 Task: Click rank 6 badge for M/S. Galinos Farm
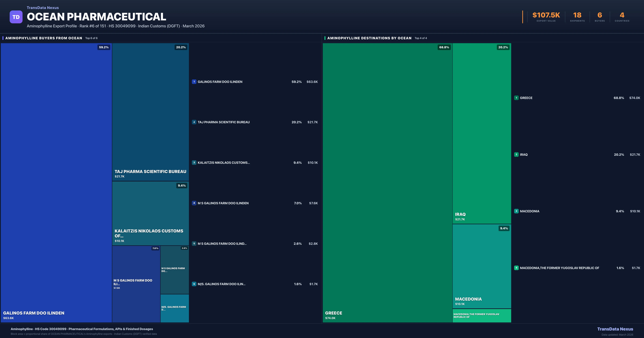tap(194, 284)
